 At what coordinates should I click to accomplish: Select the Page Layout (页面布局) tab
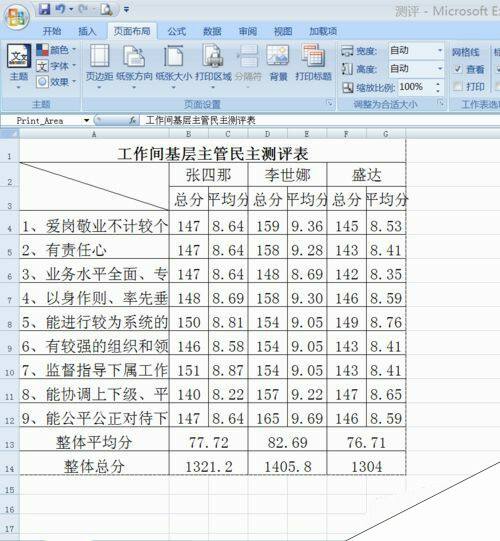(x=132, y=31)
